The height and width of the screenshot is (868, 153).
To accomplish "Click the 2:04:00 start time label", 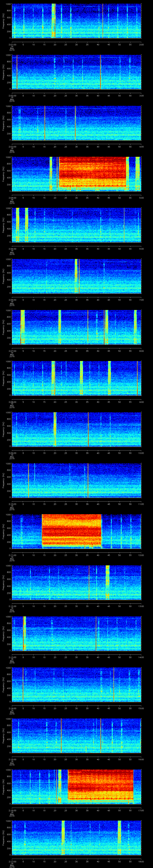I will pyautogui.click(x=12, y=197).
